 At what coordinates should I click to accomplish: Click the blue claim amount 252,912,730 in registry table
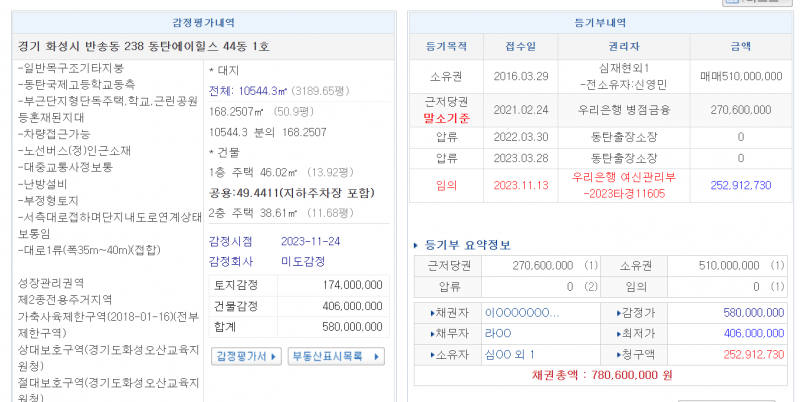point(740,185)
